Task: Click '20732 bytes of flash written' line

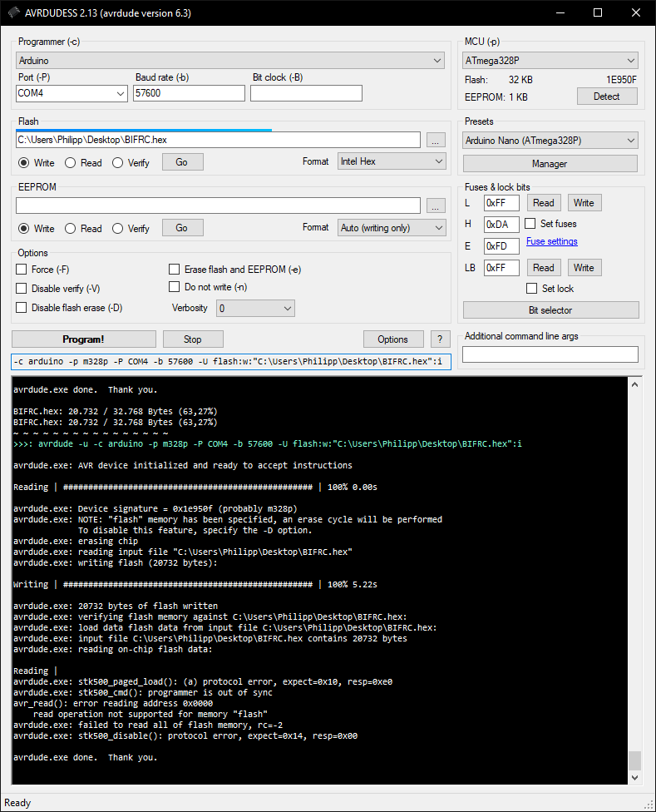Action: pos(116,606)
